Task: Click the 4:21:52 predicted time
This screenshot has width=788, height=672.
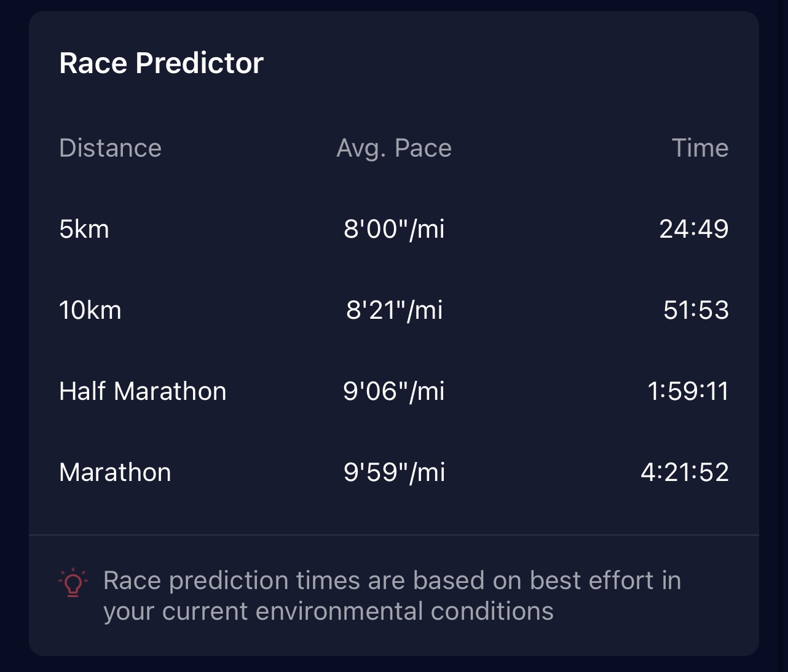Action: click(685, 472)
